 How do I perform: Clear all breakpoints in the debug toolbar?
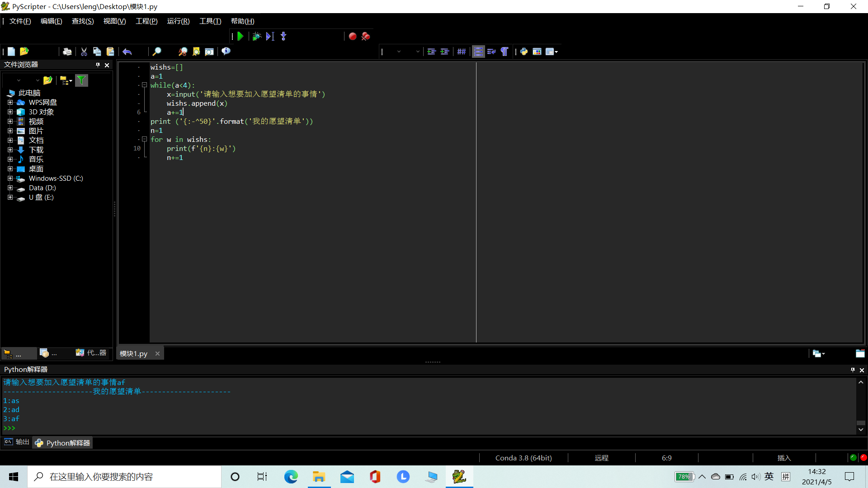point(366,37)
